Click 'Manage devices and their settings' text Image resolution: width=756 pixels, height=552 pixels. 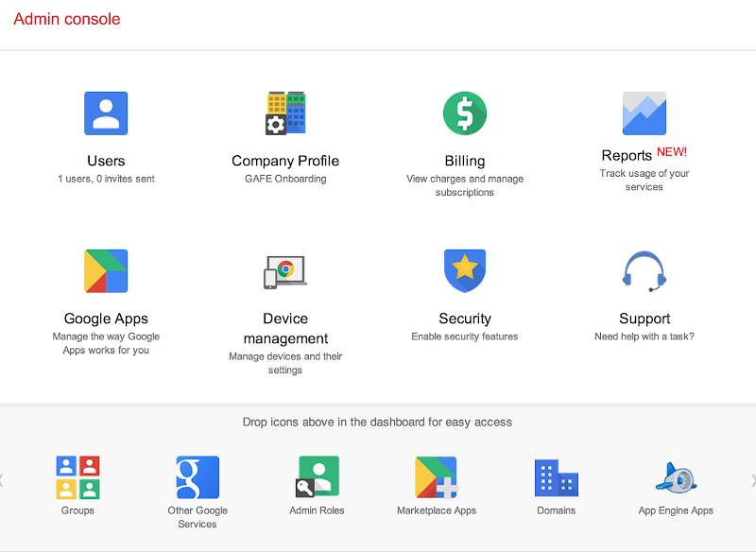(x=285, y=363)
